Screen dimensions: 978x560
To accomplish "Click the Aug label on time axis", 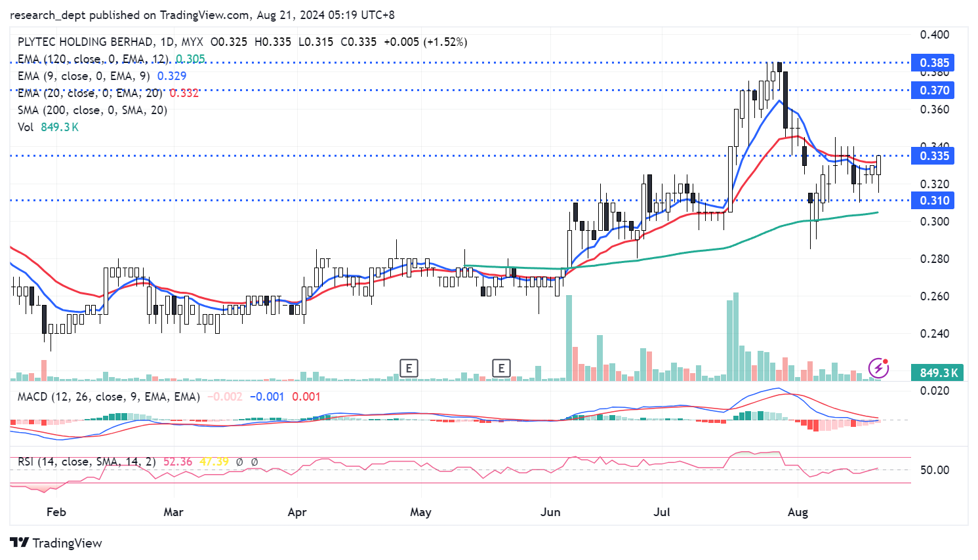I will point(798,512).
